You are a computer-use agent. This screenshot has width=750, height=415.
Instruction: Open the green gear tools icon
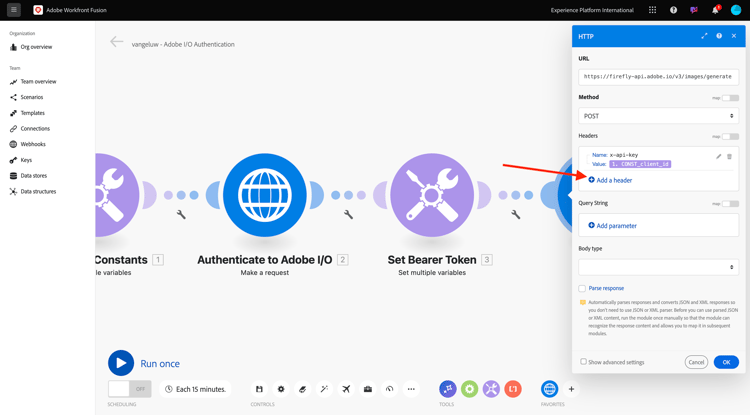point(469,389)
